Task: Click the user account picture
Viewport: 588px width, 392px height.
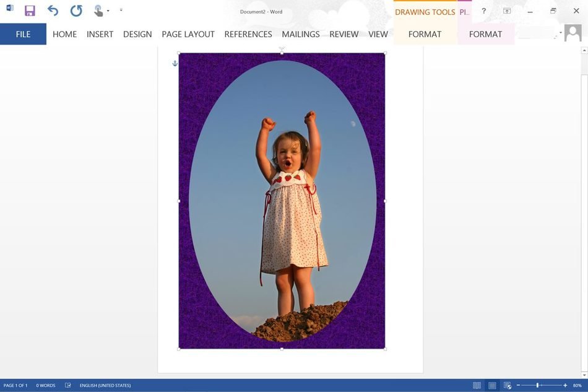Action: pos(573,33)
